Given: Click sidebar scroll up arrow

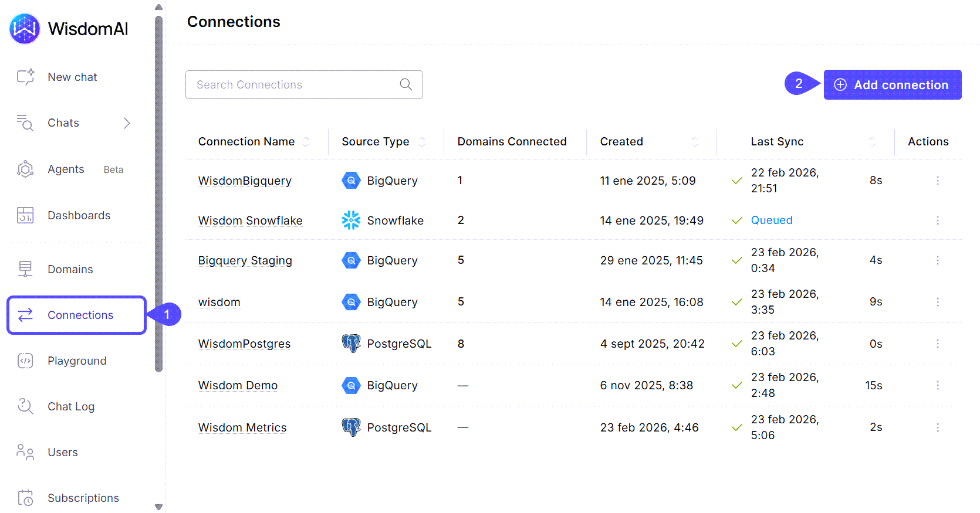Looking at the screenshot, I should tap(158, 7).
